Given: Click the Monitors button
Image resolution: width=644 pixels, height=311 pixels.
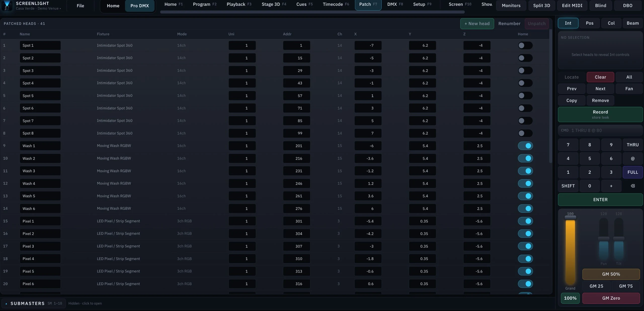Looking at the screenshot, I should tap(511, 6).
